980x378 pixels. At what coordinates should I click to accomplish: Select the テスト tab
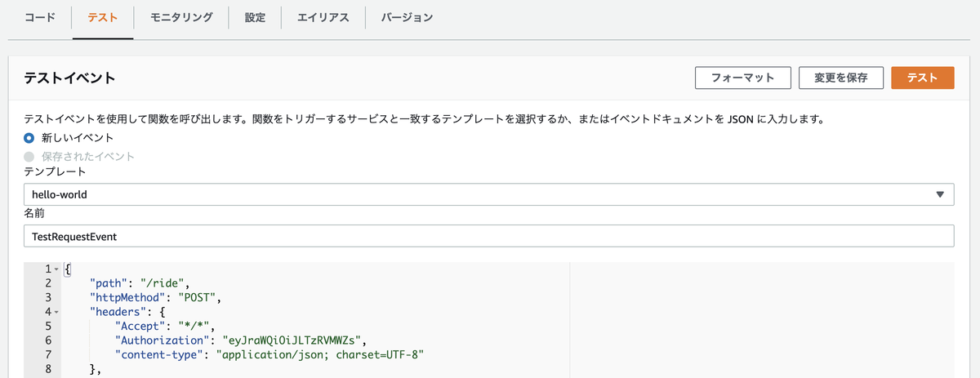tap(103, 17)
